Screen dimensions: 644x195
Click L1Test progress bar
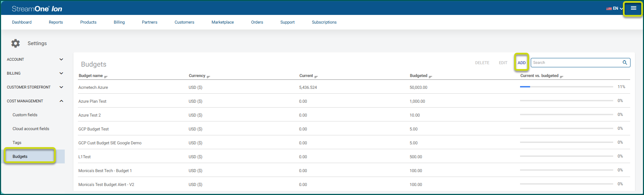[x=566, y=156]
